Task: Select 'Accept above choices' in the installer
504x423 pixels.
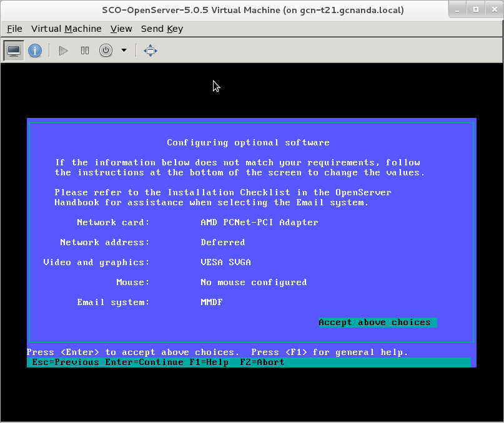Action: pos(375,323)
